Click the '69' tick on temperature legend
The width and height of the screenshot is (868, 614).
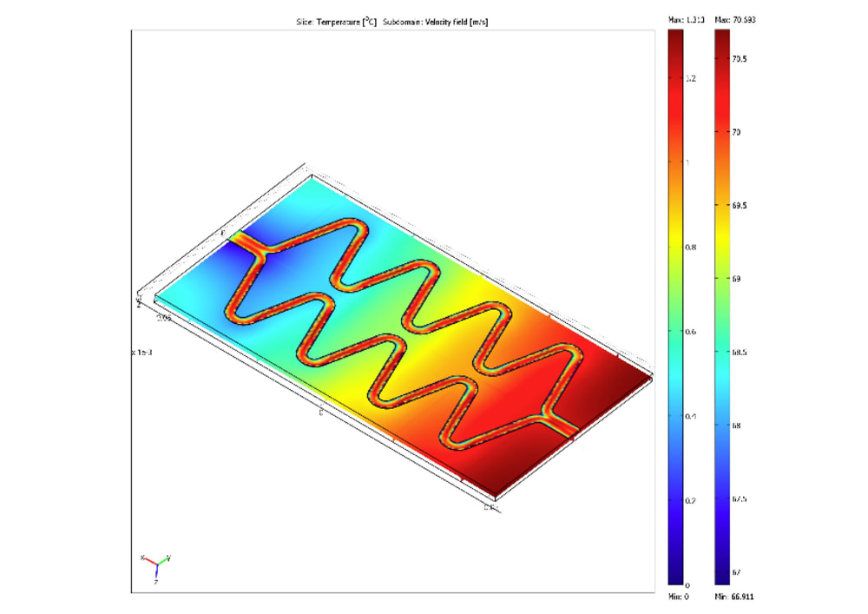[736, 279]
